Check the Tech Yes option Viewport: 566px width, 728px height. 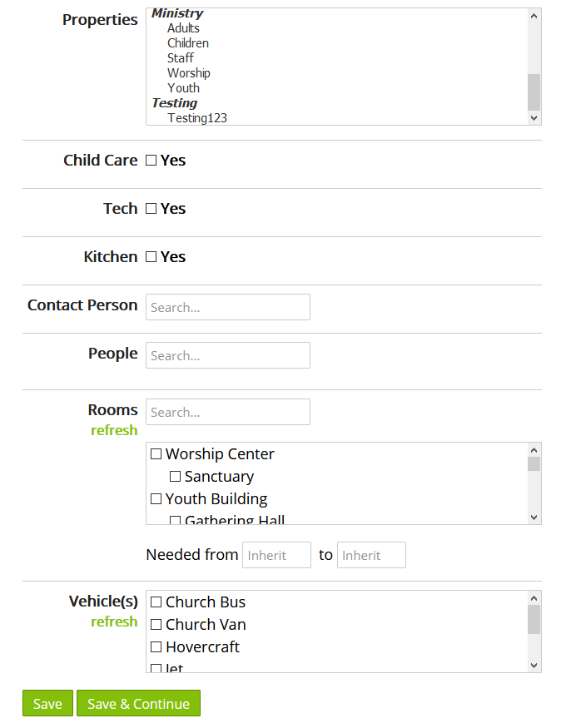151,208
